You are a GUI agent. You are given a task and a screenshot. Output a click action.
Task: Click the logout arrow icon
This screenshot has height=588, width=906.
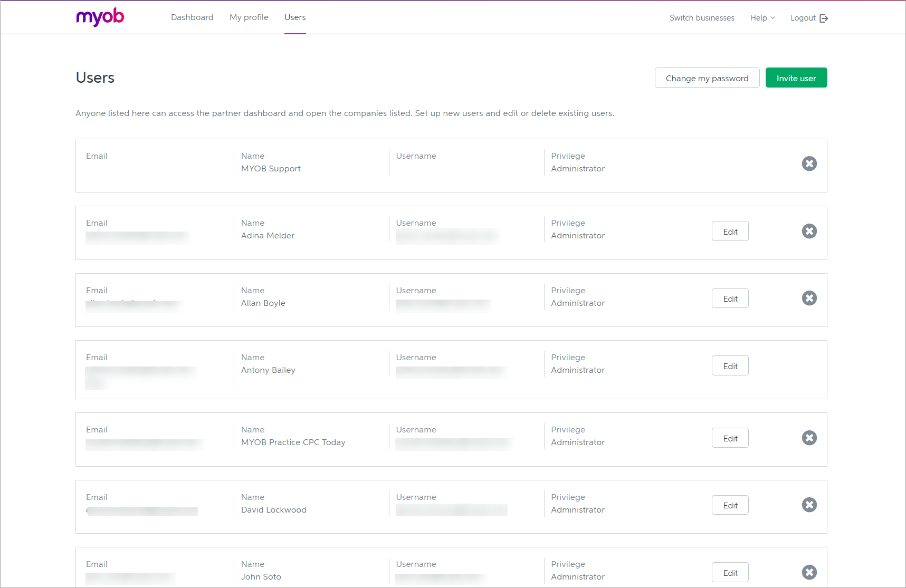pyautogui.click(x=824, y=17)
